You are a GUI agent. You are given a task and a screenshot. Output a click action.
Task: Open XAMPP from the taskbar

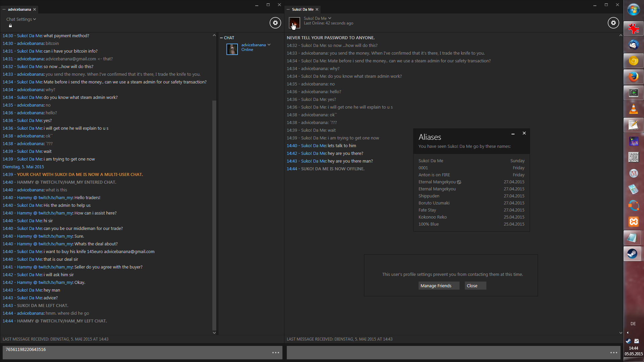633,222
